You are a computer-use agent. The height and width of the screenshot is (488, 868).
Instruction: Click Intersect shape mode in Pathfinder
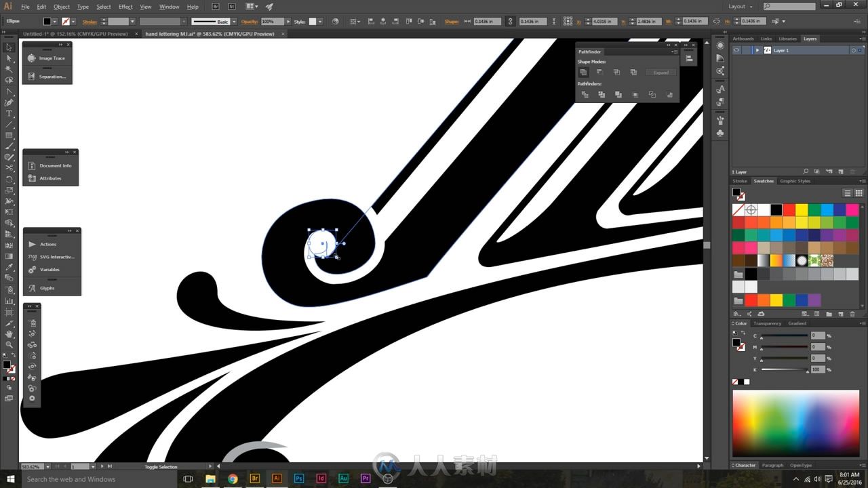(616, 73)
